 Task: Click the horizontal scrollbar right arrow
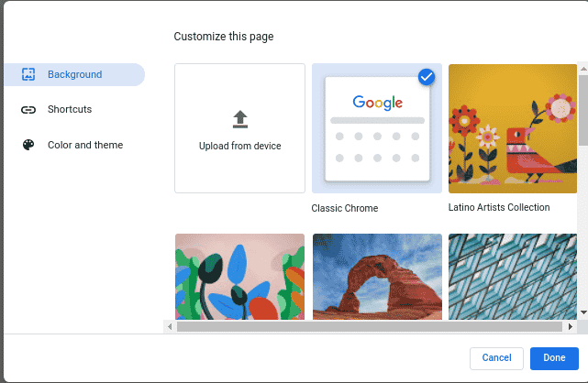pyautogui.click(x=571, y=327)
